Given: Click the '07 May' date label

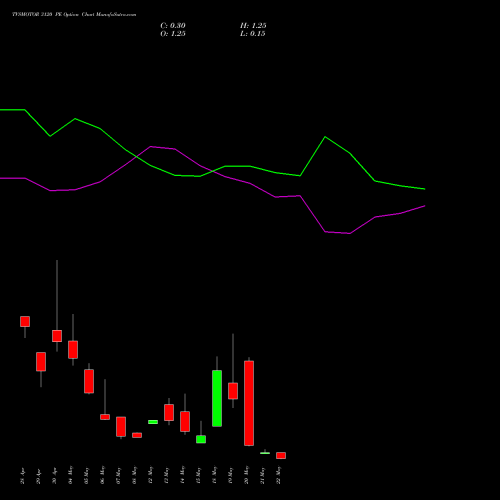Looking at the screenshot, I should [118, 475].
